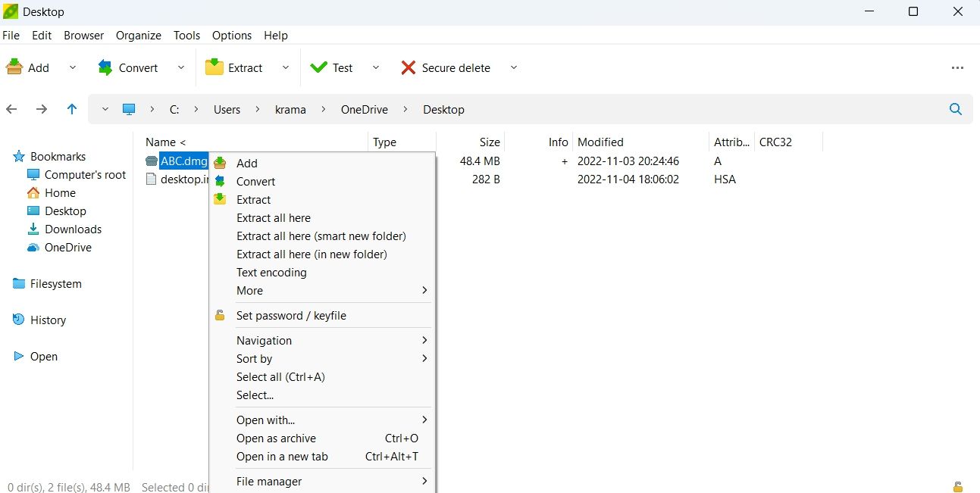
Task: Run the Test archive toolbar icon
Action: [x=318, y=67]
